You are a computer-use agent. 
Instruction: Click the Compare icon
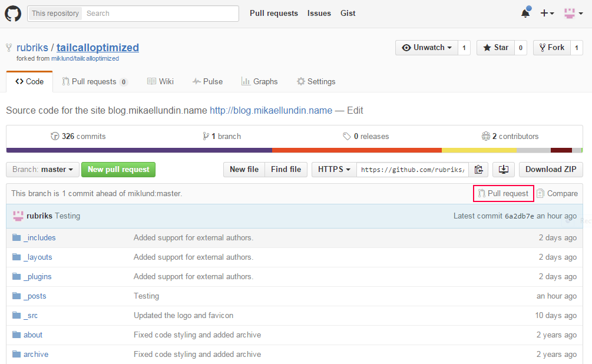540,193
